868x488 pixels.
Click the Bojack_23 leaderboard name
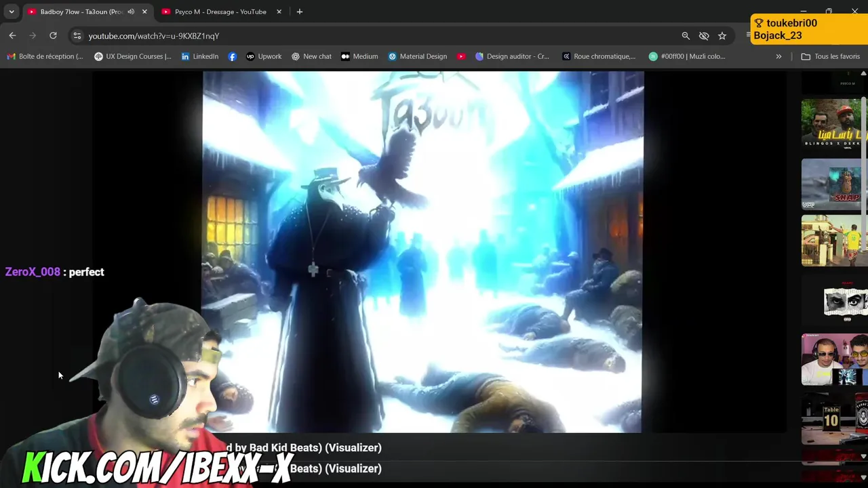click(x=778, y=35)
